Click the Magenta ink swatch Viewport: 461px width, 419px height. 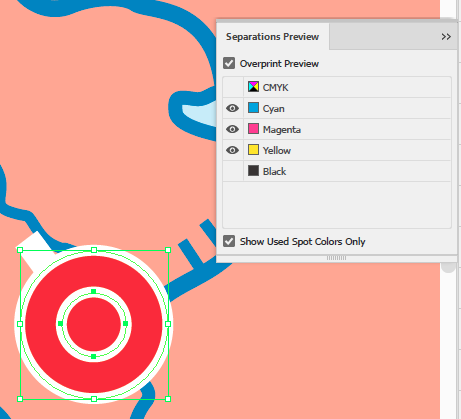(x=253, y=129)
